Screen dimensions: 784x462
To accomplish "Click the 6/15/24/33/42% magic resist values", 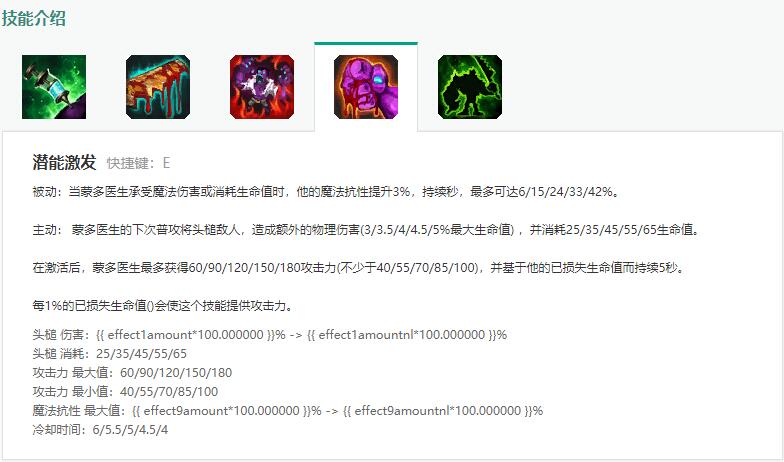I will pyautogui.click(x=566, y=192).
